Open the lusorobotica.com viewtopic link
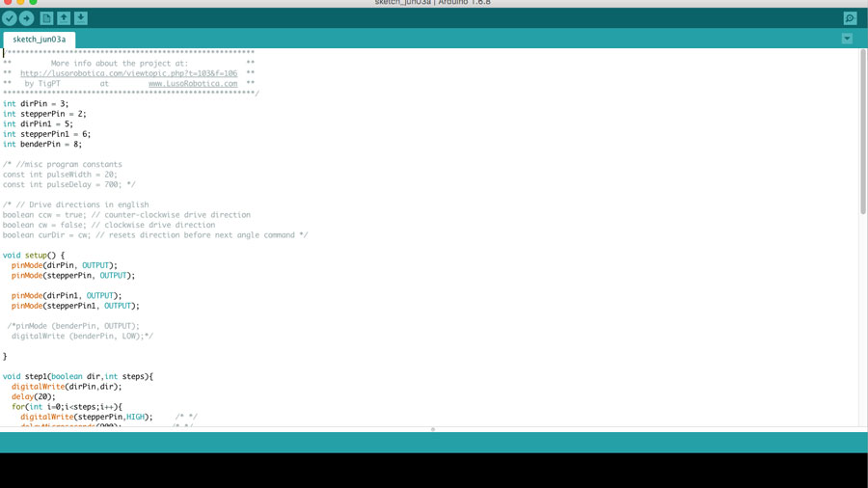 click(x=129, y=73)
